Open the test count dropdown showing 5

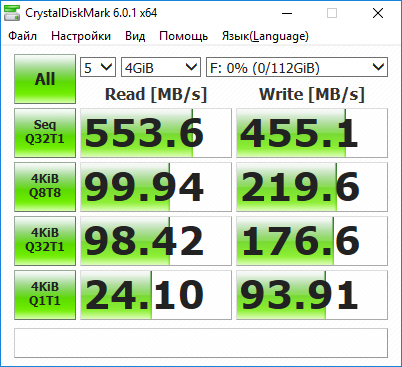(98, 67)
